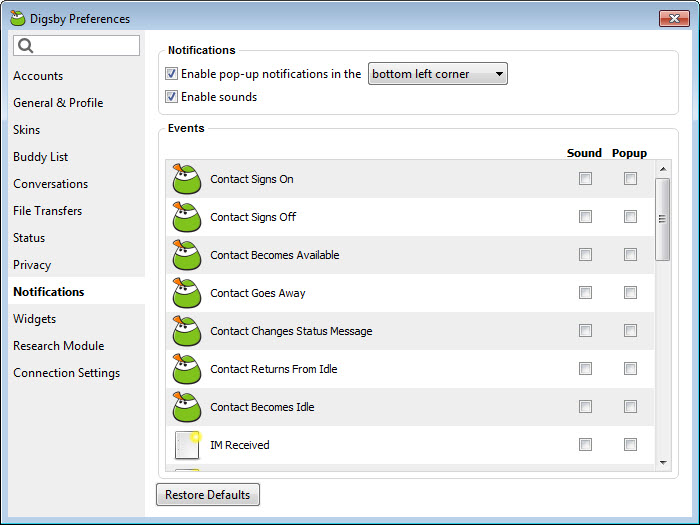Click into the preferences search field
The height and width of the screenshot is (525, 700).
76,46
